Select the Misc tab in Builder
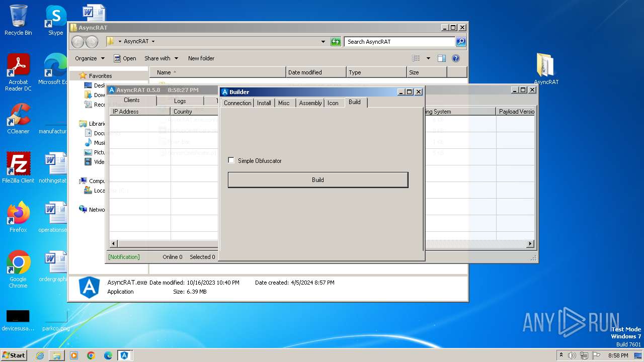The width and height of the screenshot is (644, 362). click(x=284, y=103)
